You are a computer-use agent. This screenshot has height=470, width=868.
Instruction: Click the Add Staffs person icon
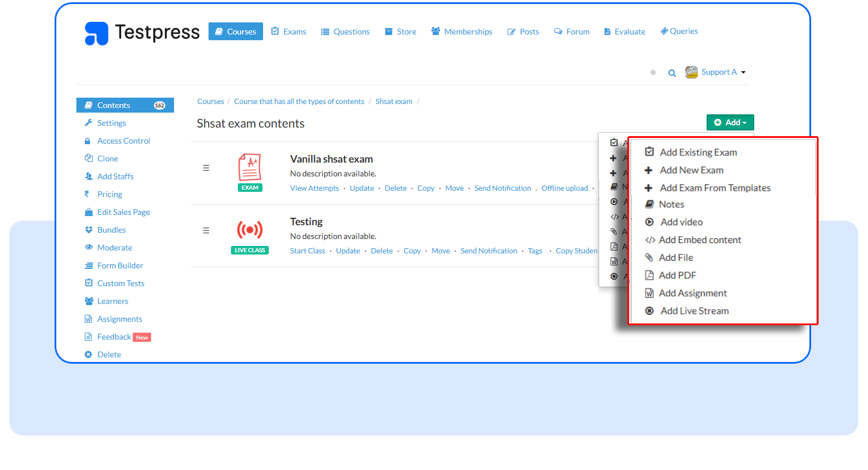88,176
